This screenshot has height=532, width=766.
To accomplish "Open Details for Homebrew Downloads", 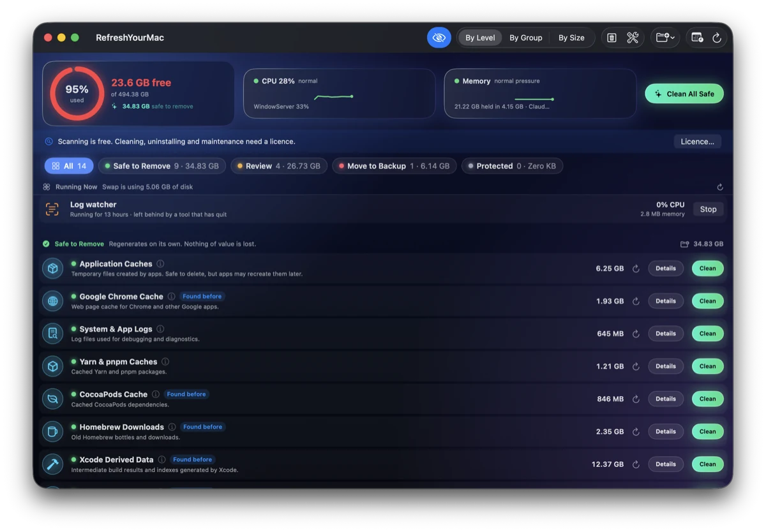I will pos(666,432).
